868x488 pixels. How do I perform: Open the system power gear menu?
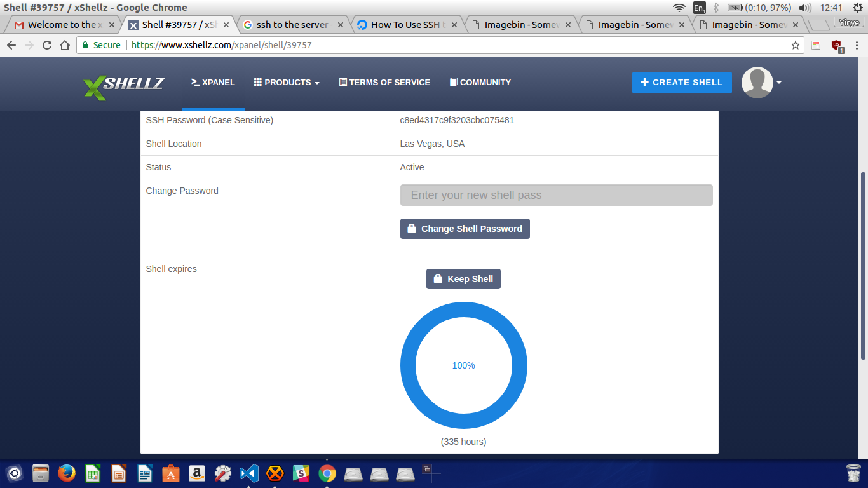[x=857, y=8]
